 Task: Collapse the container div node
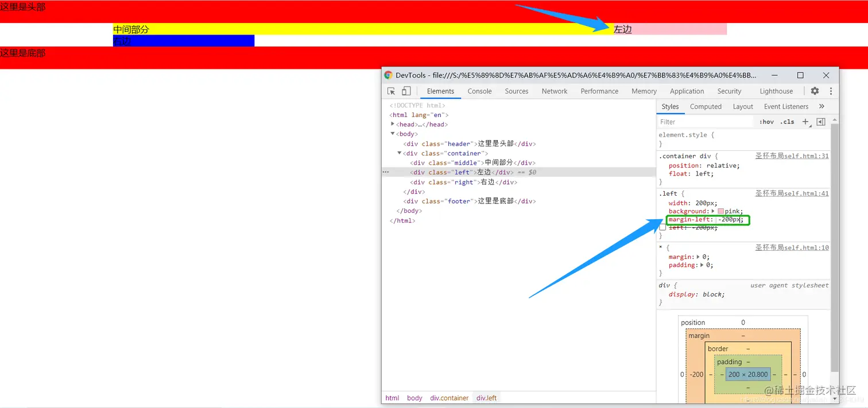point(400,153)
